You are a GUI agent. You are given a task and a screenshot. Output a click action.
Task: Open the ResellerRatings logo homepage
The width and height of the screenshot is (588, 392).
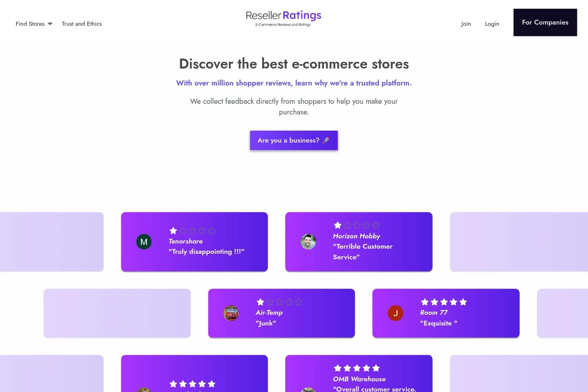pos(284,19)
